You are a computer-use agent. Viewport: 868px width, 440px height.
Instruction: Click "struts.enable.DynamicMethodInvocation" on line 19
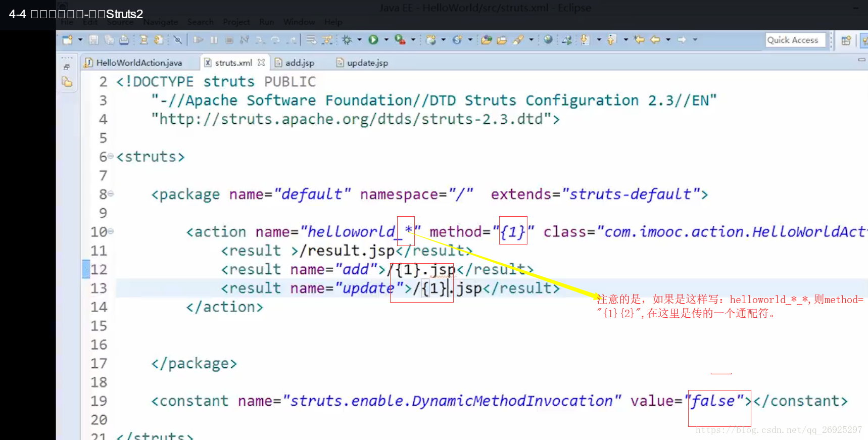(452, 401)
